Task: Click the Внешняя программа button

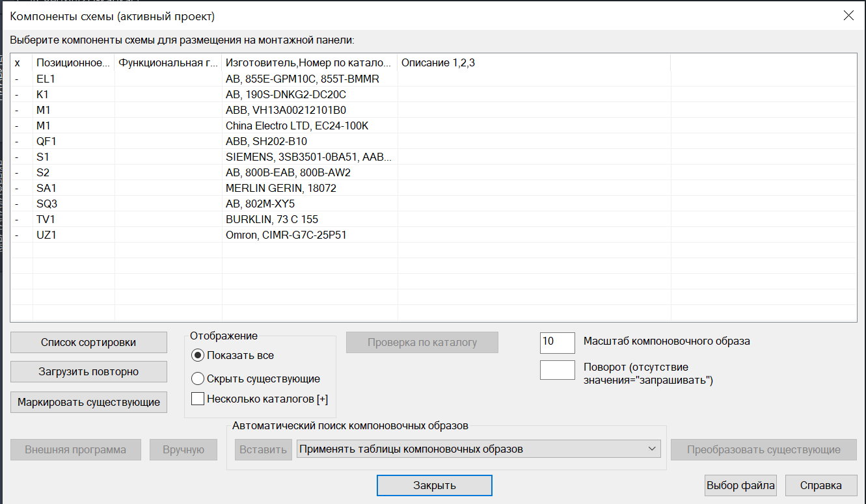Action: pos(75,449)
